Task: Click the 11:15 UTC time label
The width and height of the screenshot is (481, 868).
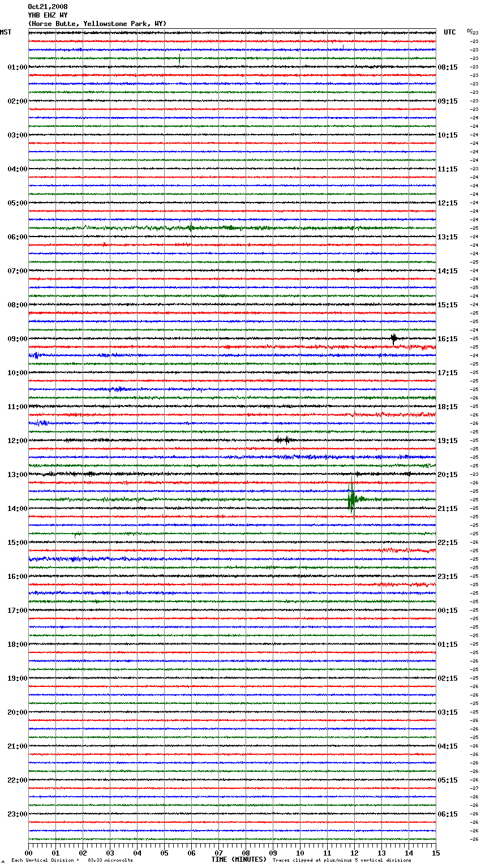Action: coord(448,169)
